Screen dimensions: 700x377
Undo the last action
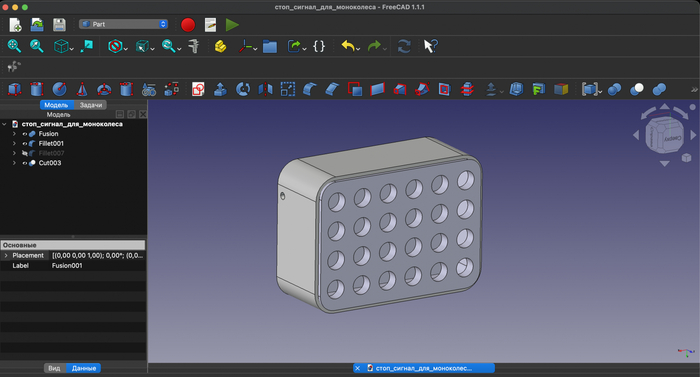pyautogui.click(x=348, y=46)
